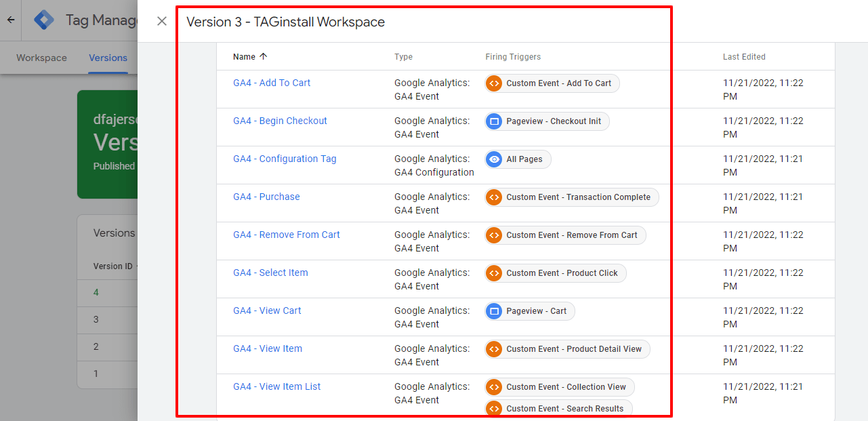Click the Tag Manager logo
The height and width of the screenshot is (421, 868).
coord(44,20)
